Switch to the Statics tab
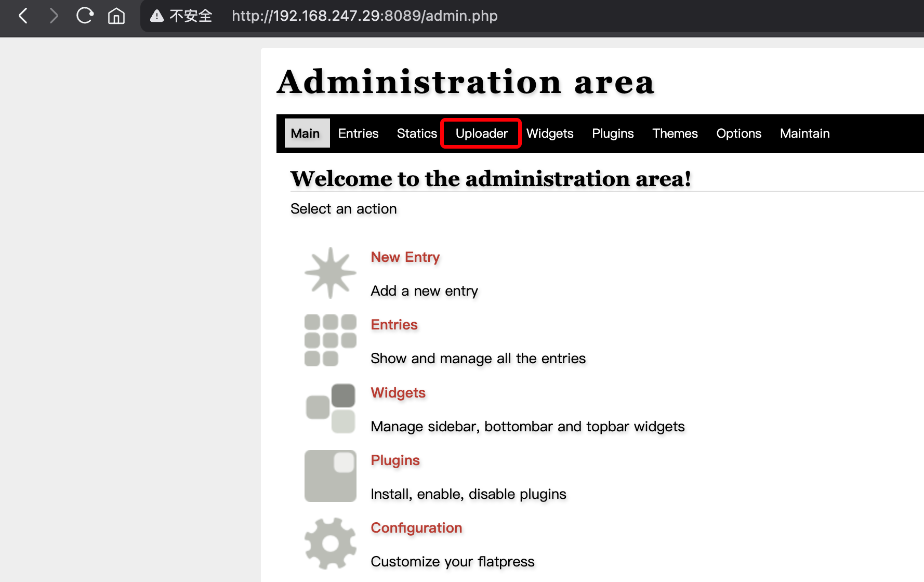 (x=417, y=134)
